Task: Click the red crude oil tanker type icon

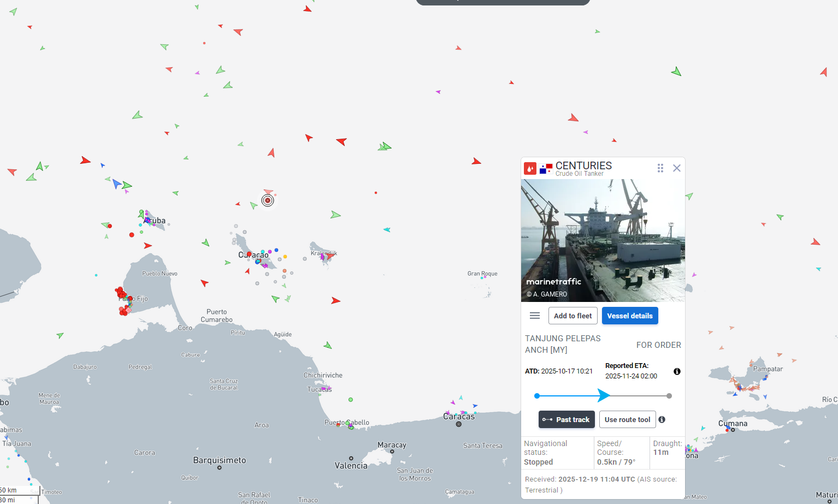Action: [530, 168]
